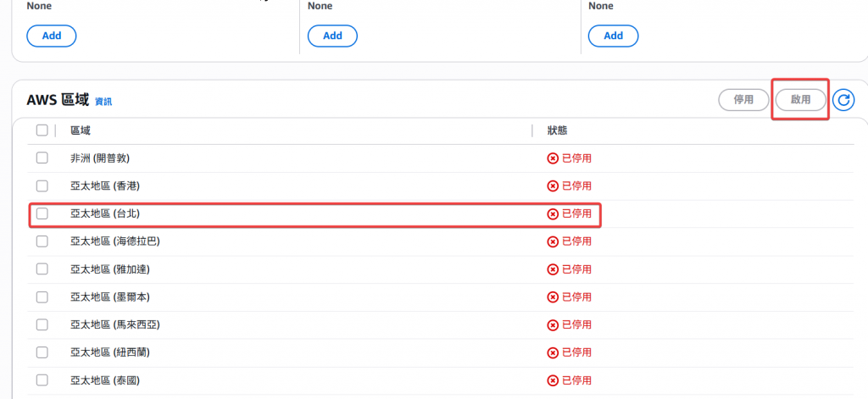Click the status icon for 亞太地區 (雅加達)
This screenshot has width=868, height=399.
click(553, 269)
